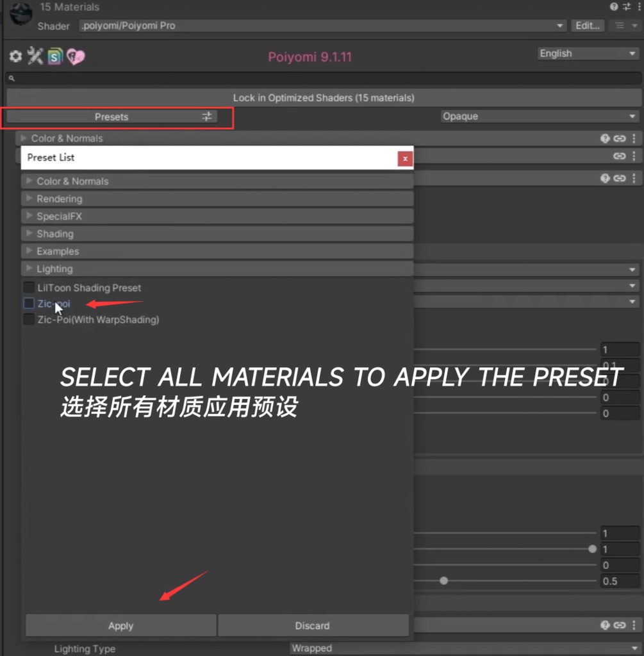Enable the LilToon Shading Preset checkbox
This screenshot has width=644, height=656.
(28, 286)
